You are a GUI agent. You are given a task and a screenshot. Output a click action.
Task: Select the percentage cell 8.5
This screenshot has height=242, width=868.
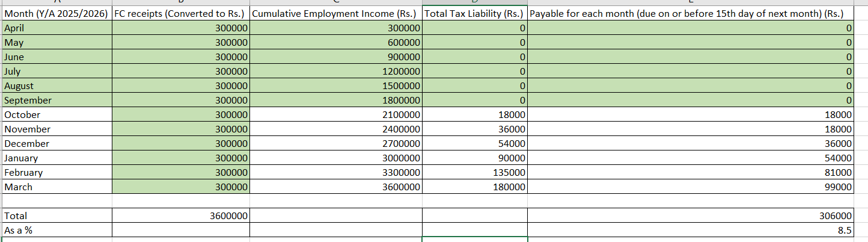690,230
